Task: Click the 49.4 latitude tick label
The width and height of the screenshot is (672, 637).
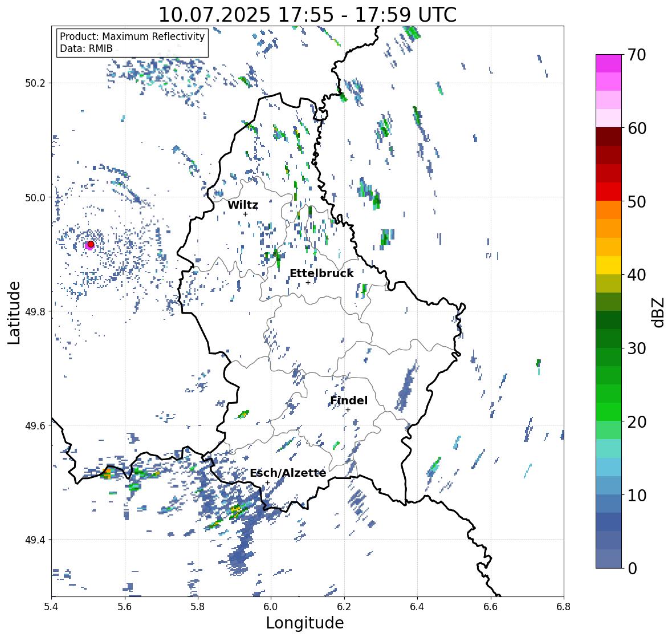Action: (35, 540)
